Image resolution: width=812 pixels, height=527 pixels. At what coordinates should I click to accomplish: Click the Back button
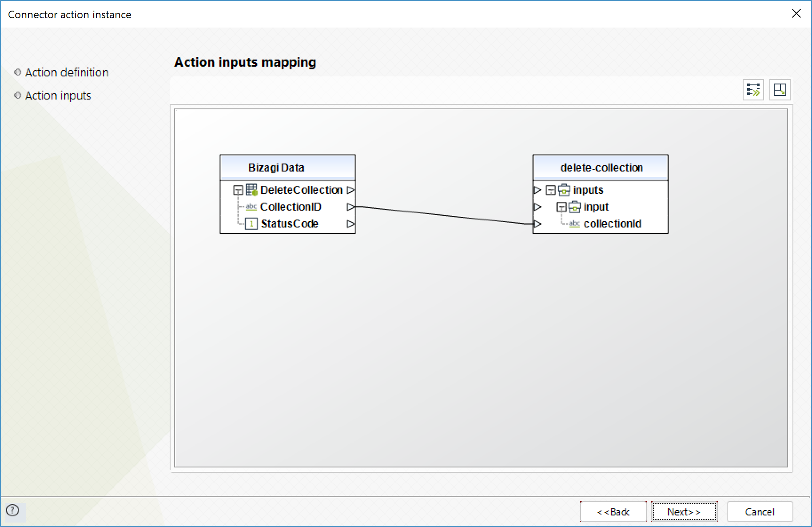[613, 512]
